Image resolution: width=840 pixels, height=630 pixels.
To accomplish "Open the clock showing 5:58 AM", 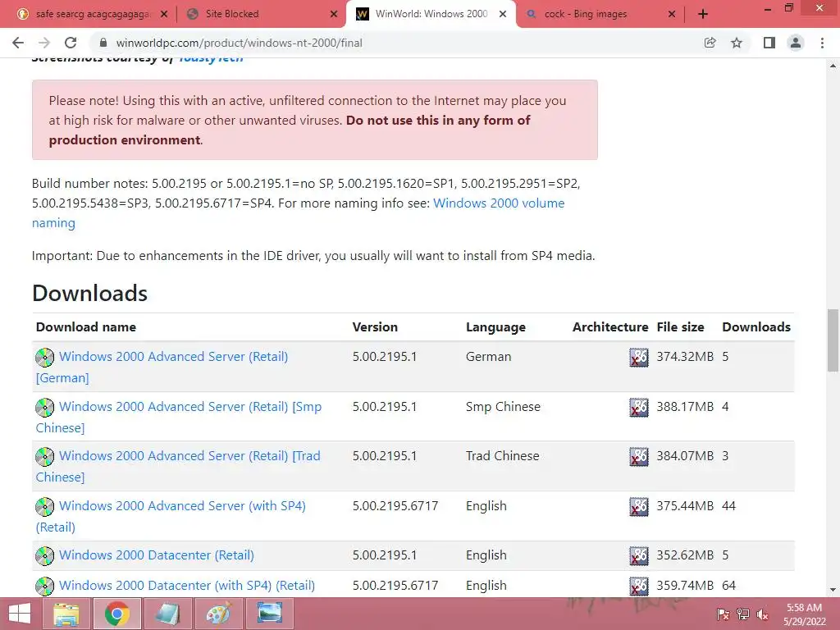I will click(804, 614).
